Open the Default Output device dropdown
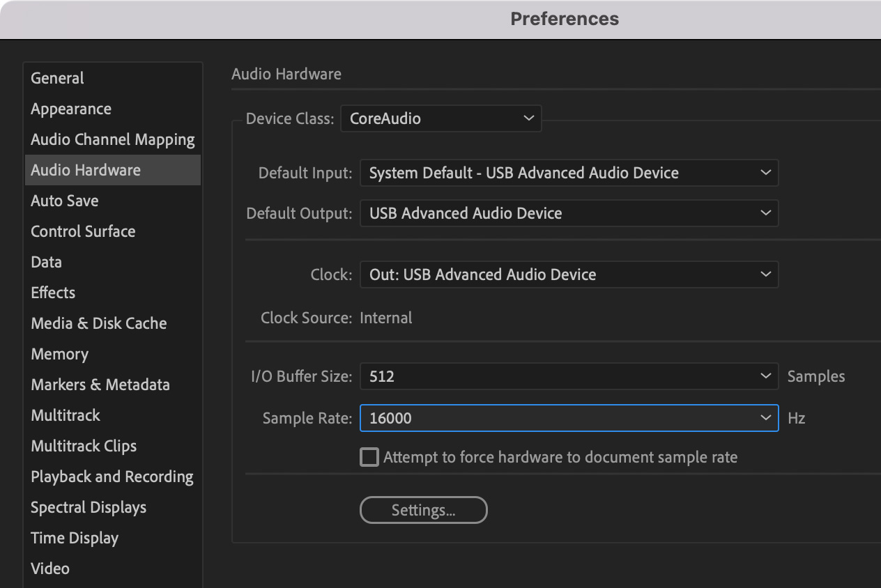This screenshot has width=881, height=588. (569, 213)
